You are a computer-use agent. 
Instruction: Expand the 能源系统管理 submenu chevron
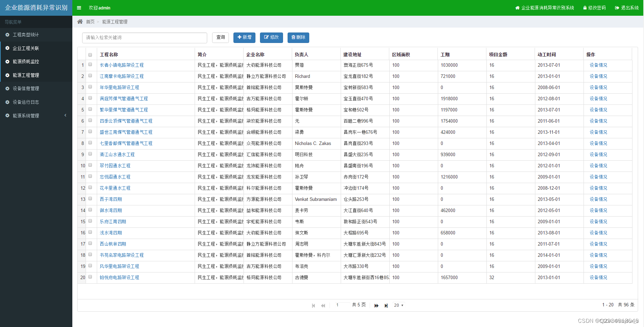click(x=65, y=115)
